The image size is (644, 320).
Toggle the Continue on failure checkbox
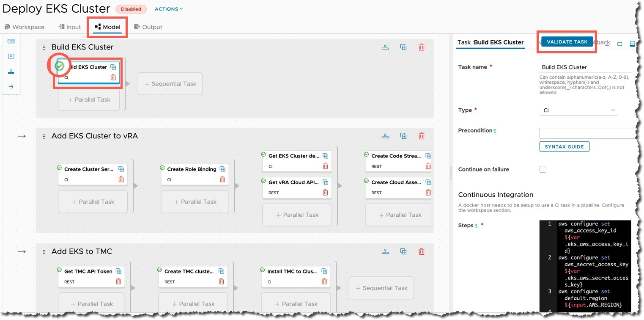point(543,169)
